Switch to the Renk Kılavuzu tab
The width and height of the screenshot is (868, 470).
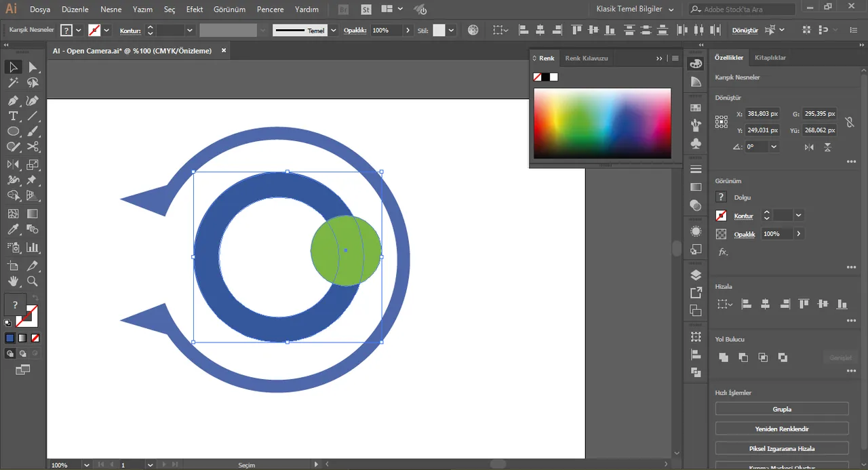pos(587,58)
